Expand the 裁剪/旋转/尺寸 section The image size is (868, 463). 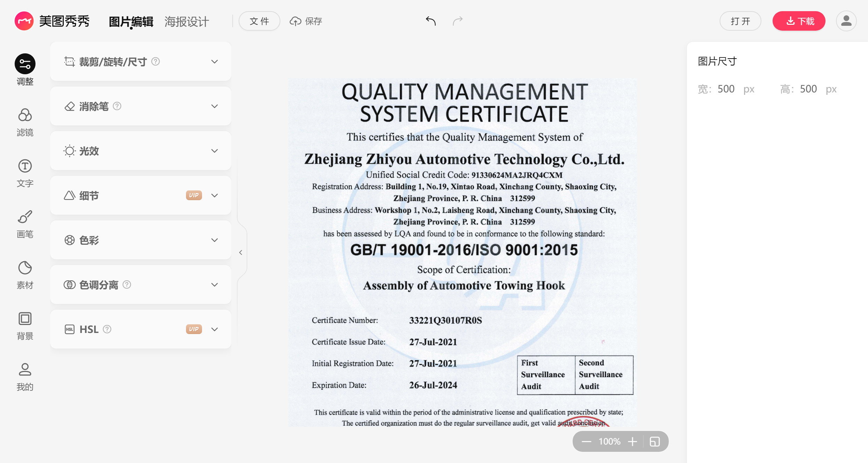click(x=215, y=62)
